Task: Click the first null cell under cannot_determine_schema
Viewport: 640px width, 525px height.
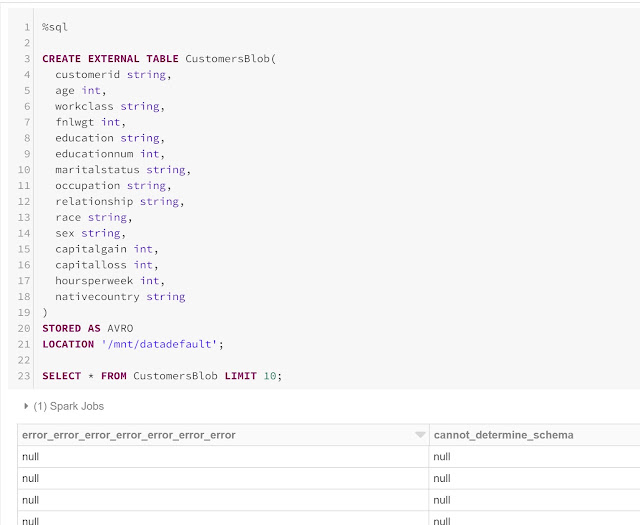Action: tap(442, 456)
